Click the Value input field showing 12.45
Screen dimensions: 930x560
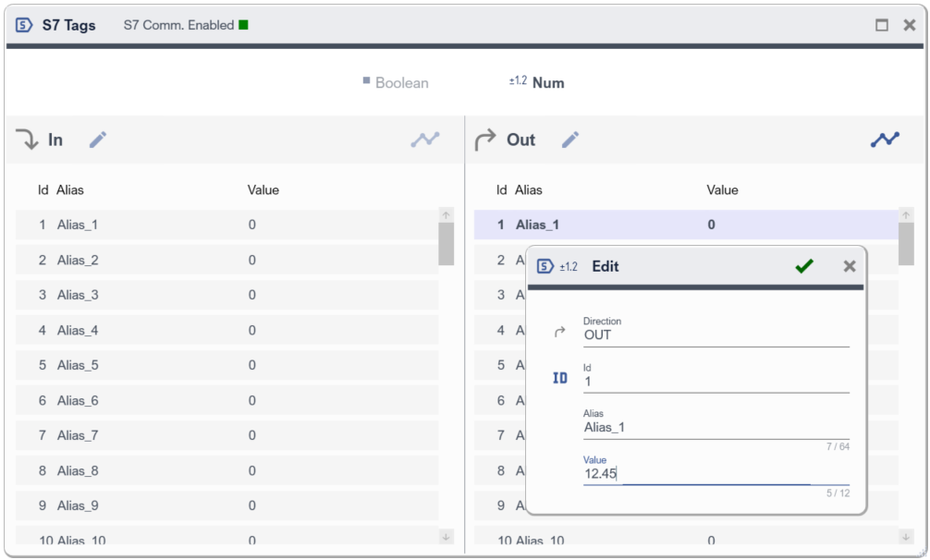[x=715, y=474]
